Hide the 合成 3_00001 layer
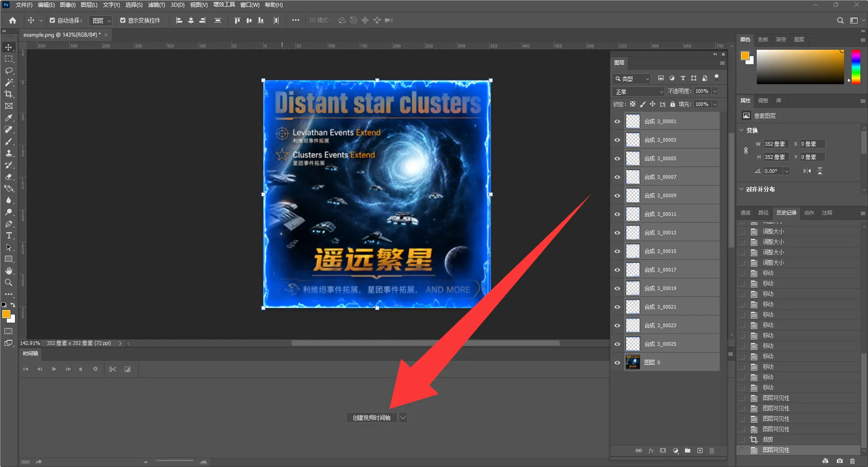This screenshot has width=868, height=467. click(x=617, y=121)
